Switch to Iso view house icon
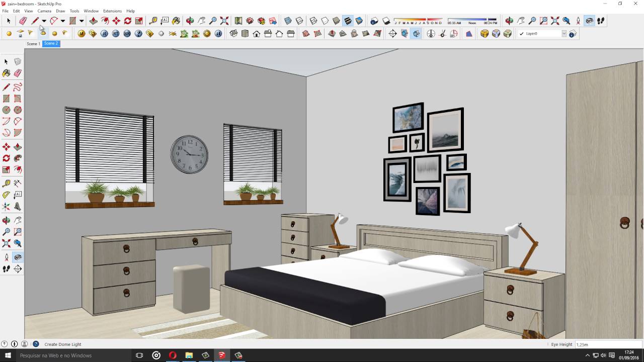 (233, 34)
